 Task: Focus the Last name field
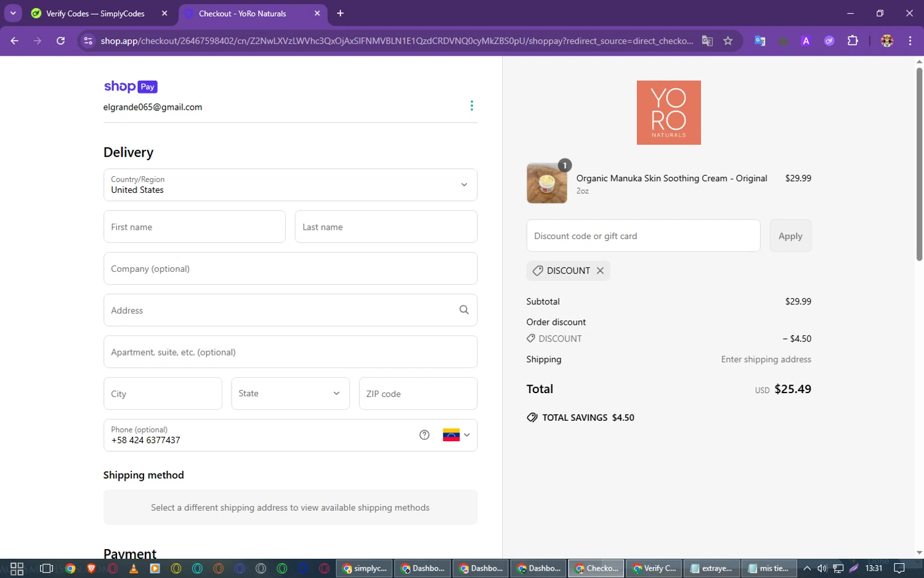click(386, 227)
